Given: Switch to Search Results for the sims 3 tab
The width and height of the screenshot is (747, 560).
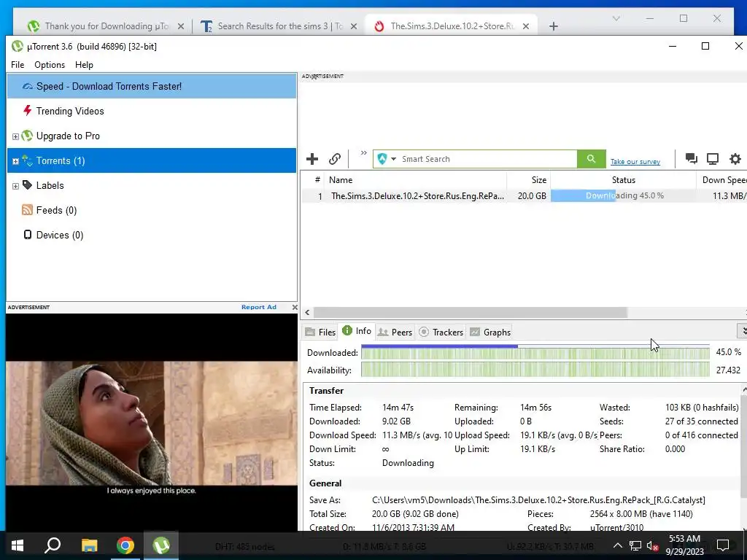Looking at the screenshot, I should [279, 26].
